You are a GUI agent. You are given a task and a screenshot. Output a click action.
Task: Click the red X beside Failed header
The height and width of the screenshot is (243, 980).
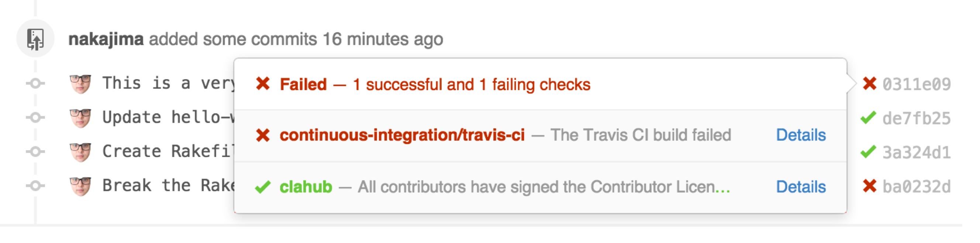pyautogui.click(x=263, y=84)
